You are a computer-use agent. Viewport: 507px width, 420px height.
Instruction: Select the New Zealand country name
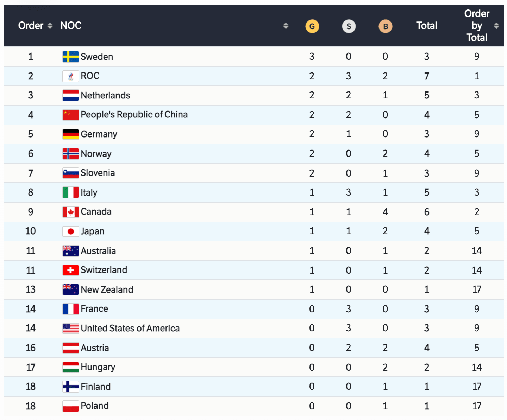pyautogui.click(x=107, y=289)
